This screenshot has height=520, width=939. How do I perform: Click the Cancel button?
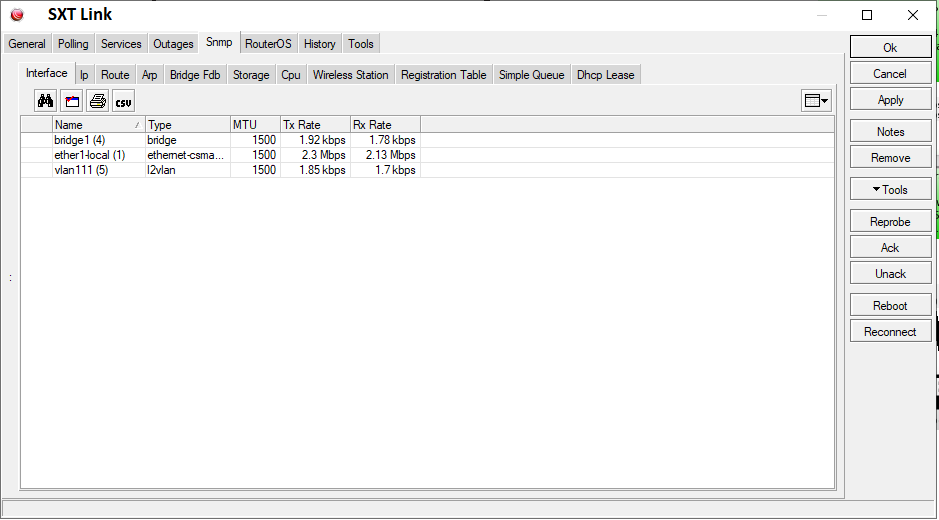890,74
